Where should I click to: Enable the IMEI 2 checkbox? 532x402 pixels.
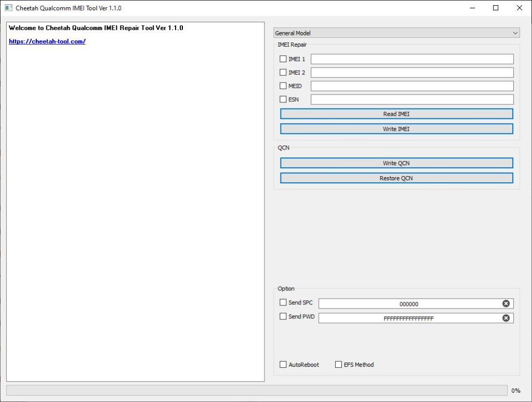pyautogui.click(x=283, y=72)
